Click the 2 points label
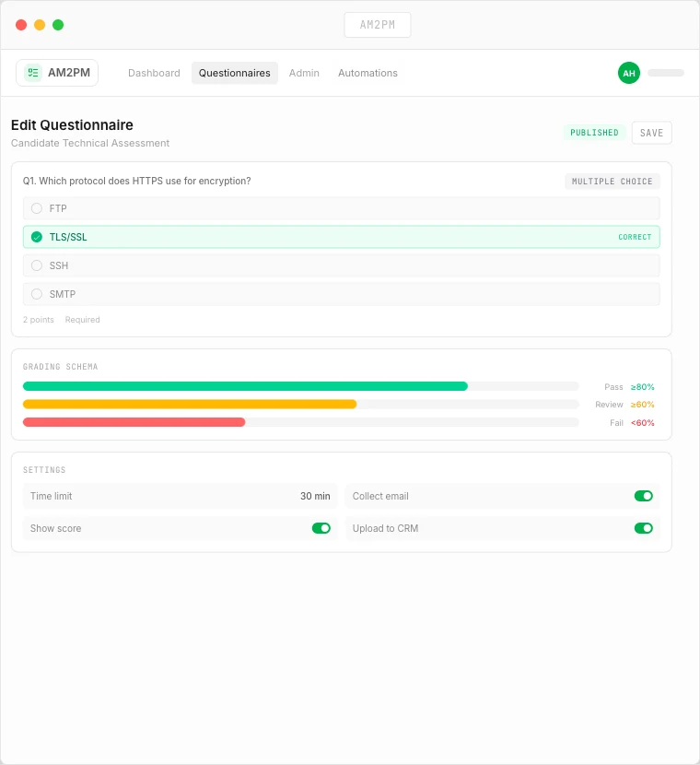This screenshot has width=700, height=765. click(x=39, y=320)
